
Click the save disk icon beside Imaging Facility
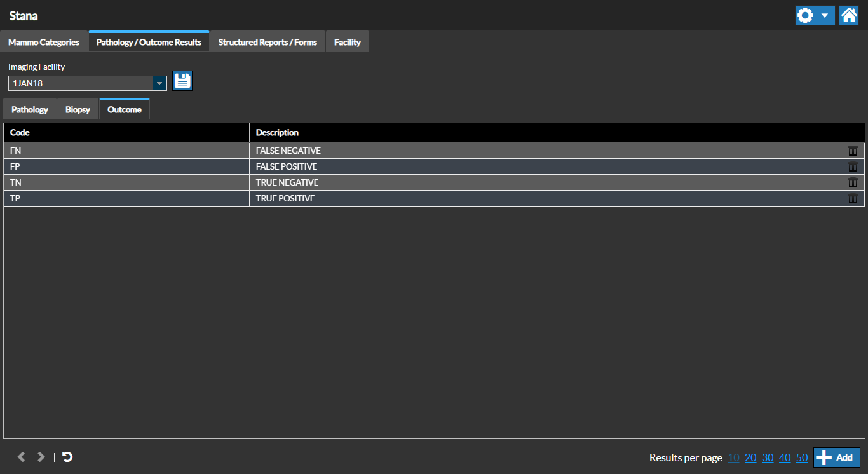[182, 81]
